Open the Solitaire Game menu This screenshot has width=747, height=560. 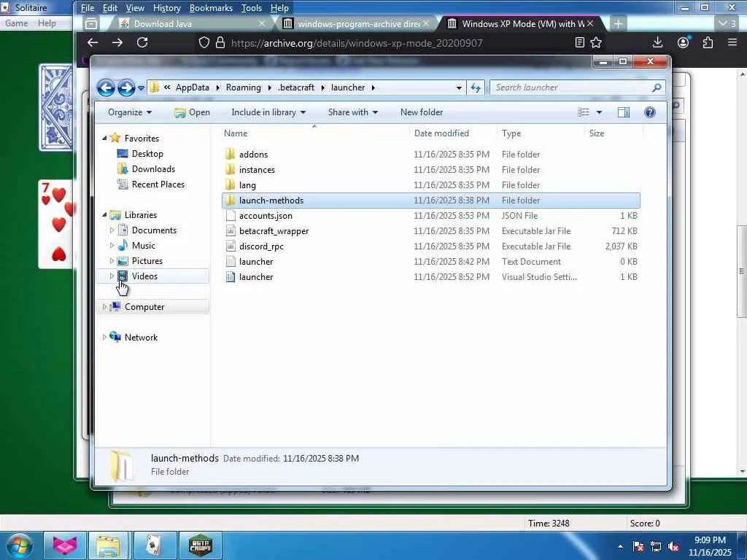(16, 23)
